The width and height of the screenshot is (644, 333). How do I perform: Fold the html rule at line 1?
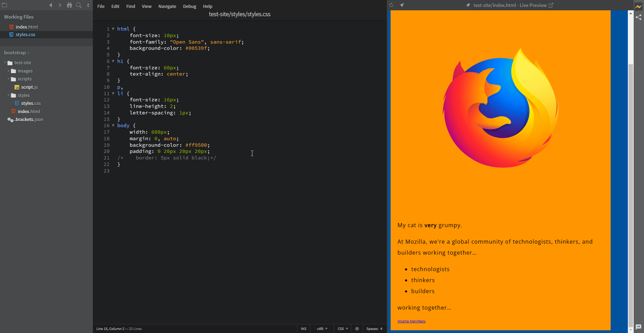point(113,29)
